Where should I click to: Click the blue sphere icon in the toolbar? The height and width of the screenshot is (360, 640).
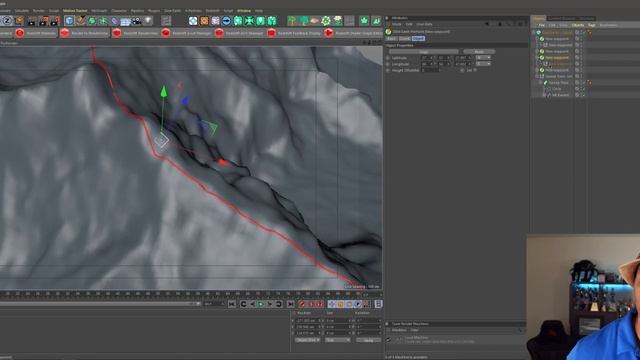pos(226,21)
